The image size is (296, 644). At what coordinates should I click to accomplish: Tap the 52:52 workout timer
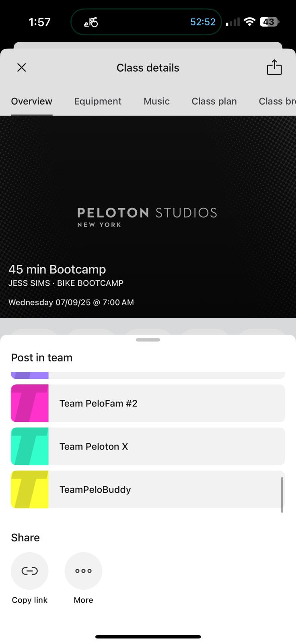click(x=203, y=22)
